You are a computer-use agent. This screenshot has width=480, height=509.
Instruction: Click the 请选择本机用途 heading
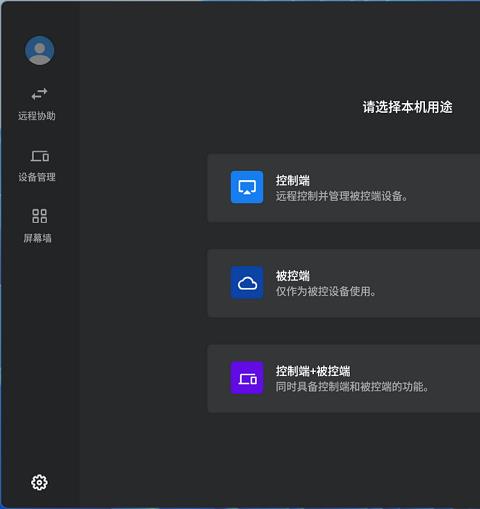(407, 107)
